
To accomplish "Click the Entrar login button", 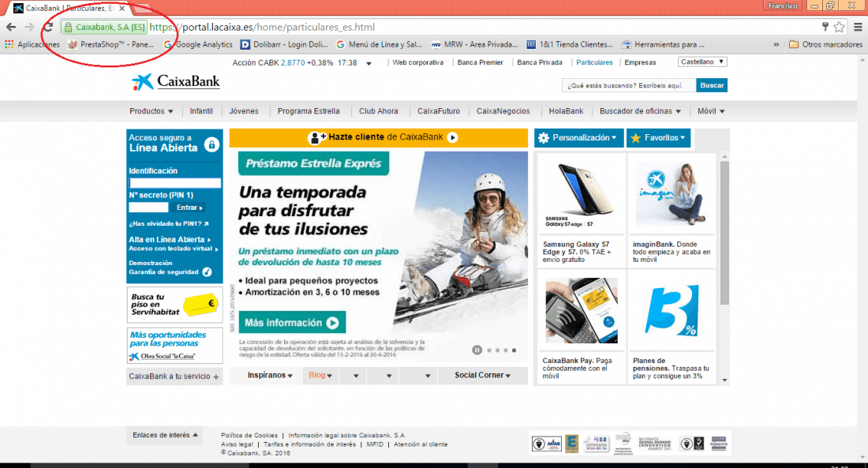I will (189, 208).
